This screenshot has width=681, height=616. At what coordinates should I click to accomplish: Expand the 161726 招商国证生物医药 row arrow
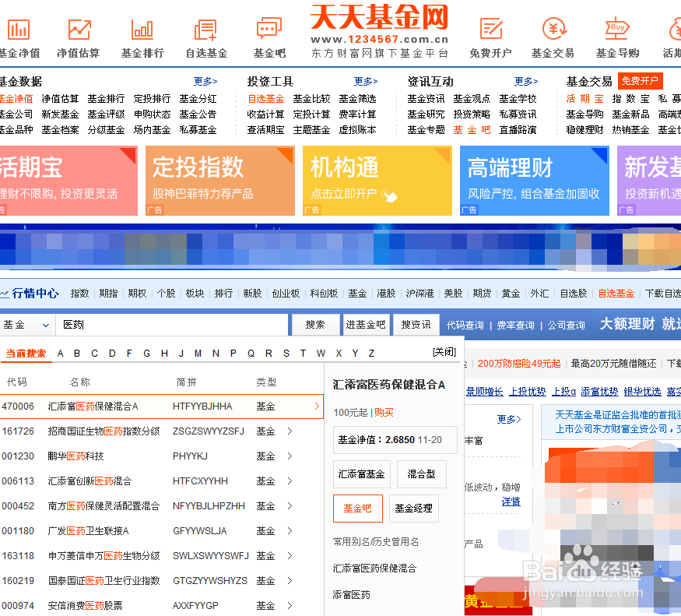tap(290, 431)
